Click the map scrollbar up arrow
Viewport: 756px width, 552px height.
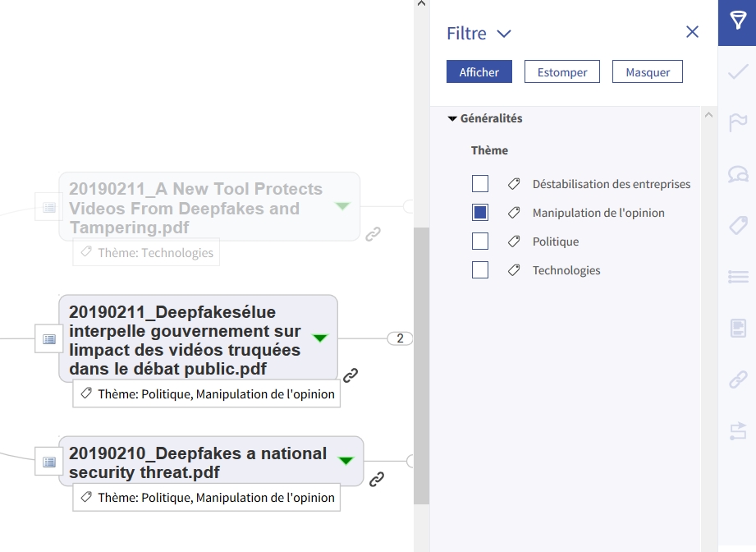click(x=421, y=3)
